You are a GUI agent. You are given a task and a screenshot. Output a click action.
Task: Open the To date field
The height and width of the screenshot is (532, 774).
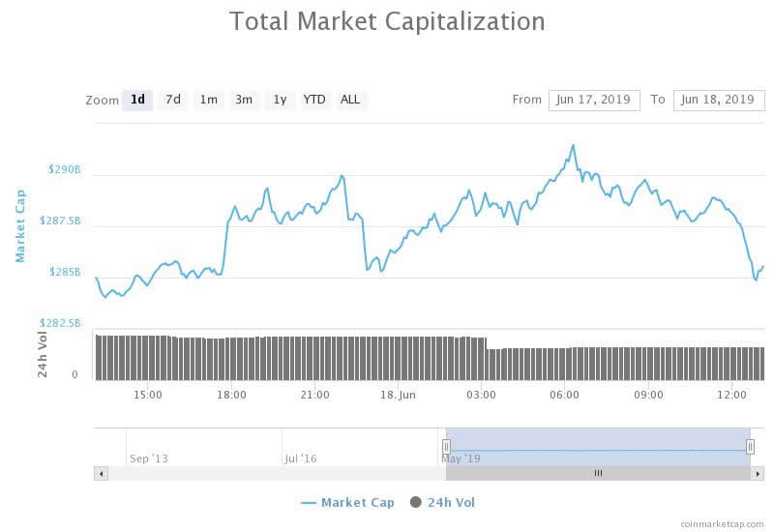click(x=717, y=100)
